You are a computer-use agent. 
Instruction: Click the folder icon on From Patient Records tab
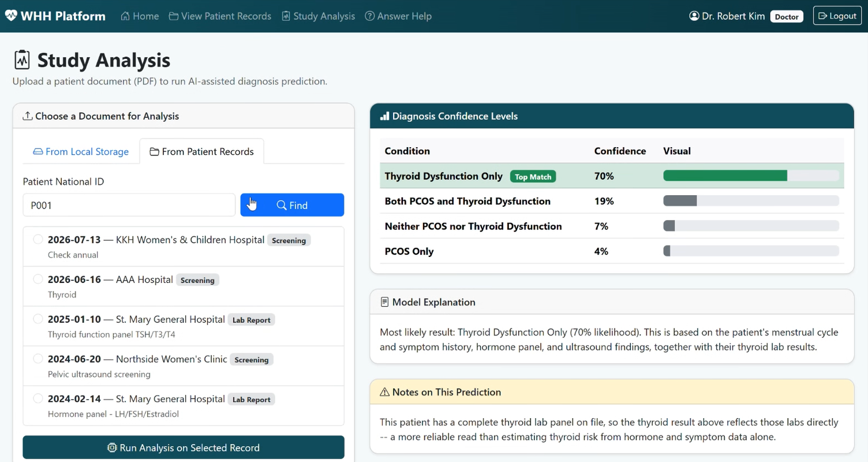154,152
